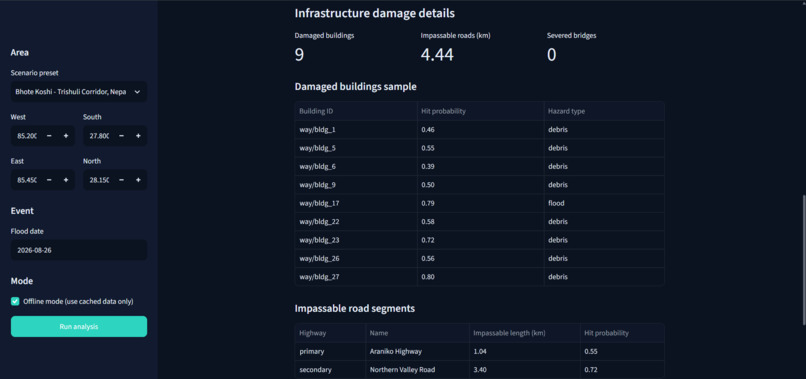Click the primary highway cell

(x=330, y=352)
